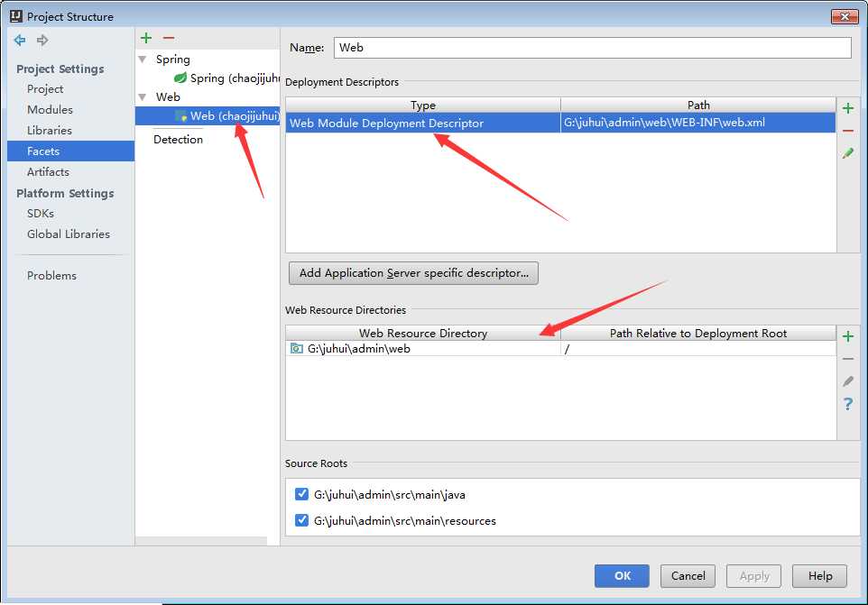The image size is (868, 605).
Task: Click the folder icon beside G:\juhui\admin\web
Action: point(297,348)
